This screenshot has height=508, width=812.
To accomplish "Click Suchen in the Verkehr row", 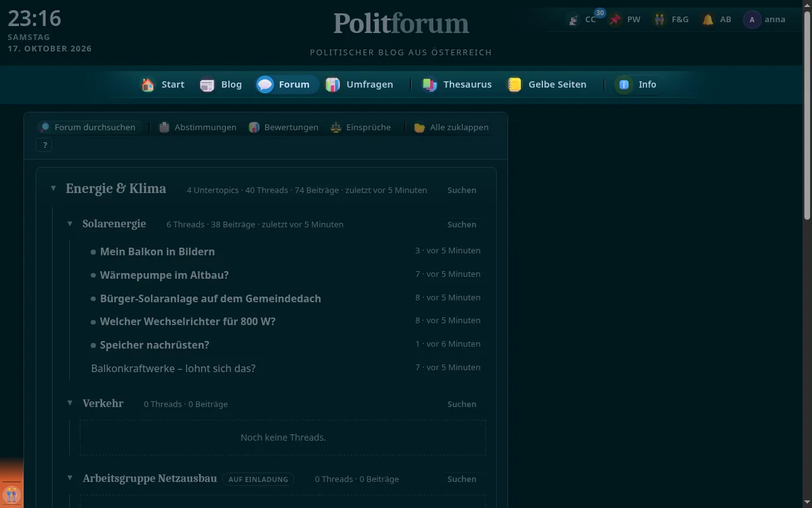I will 462,404.
